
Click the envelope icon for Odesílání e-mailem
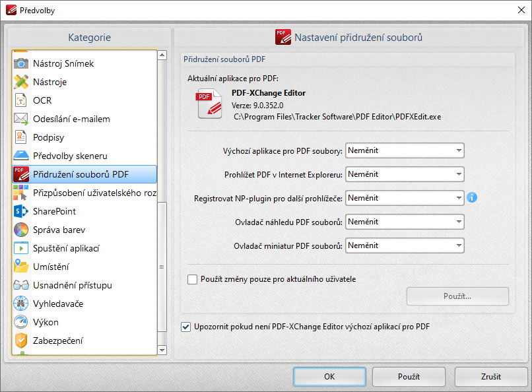20,119
